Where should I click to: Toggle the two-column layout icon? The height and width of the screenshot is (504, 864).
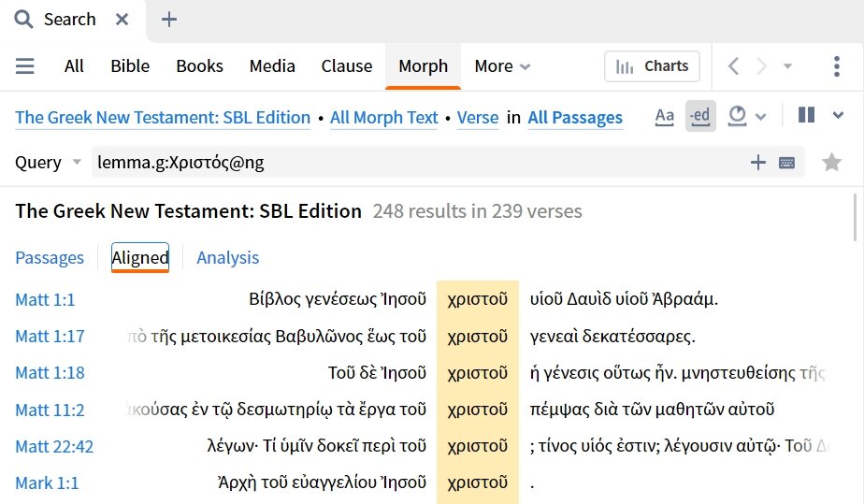point(807,115)
